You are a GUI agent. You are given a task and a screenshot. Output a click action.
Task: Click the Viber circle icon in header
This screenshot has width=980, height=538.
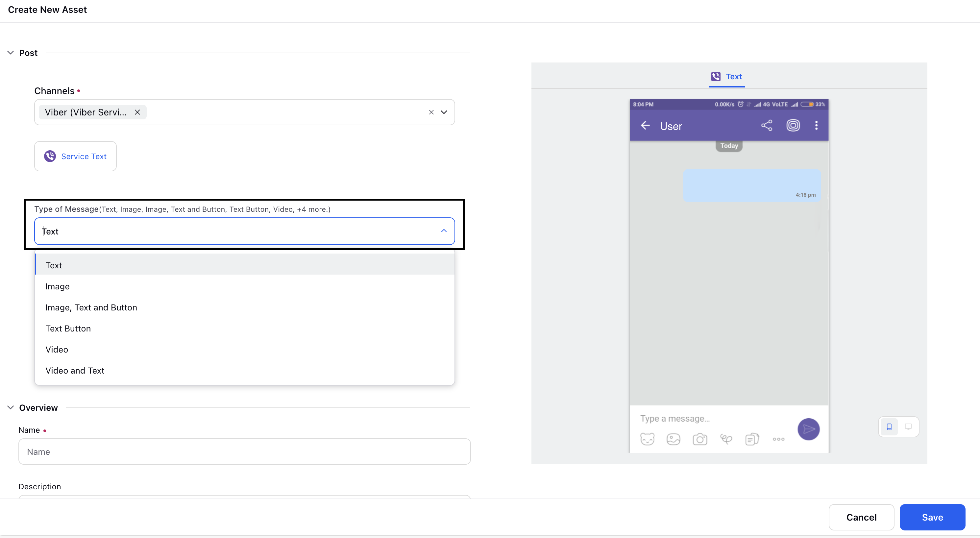pyautogui.click(x=793, y=126)
